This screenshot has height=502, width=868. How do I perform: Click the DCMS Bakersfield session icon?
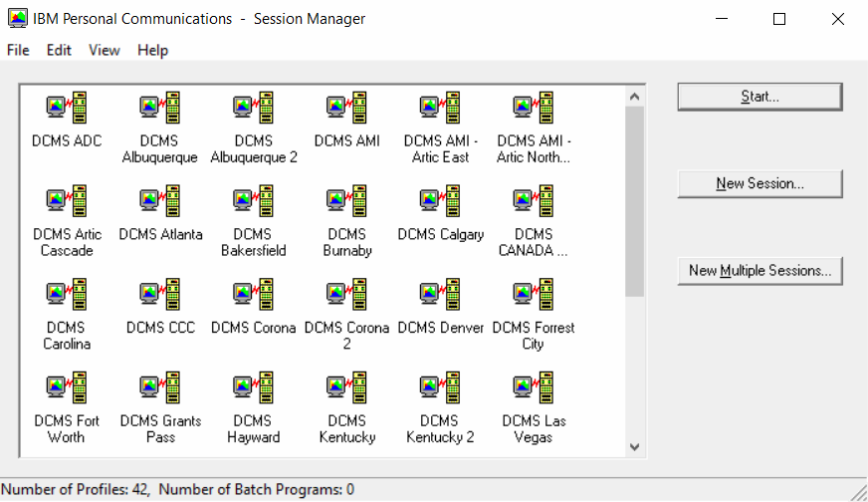point(254,201)
